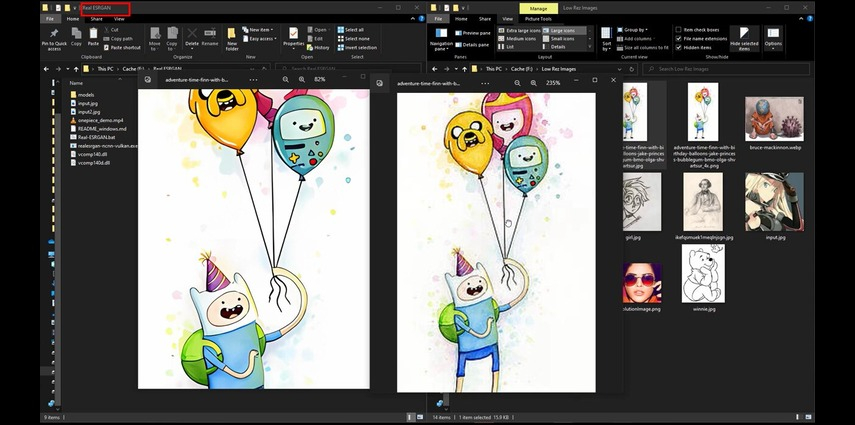This screenshot has width=855, height=425.
Task: Click Edit in the Open group
Action: coord(315,39)
